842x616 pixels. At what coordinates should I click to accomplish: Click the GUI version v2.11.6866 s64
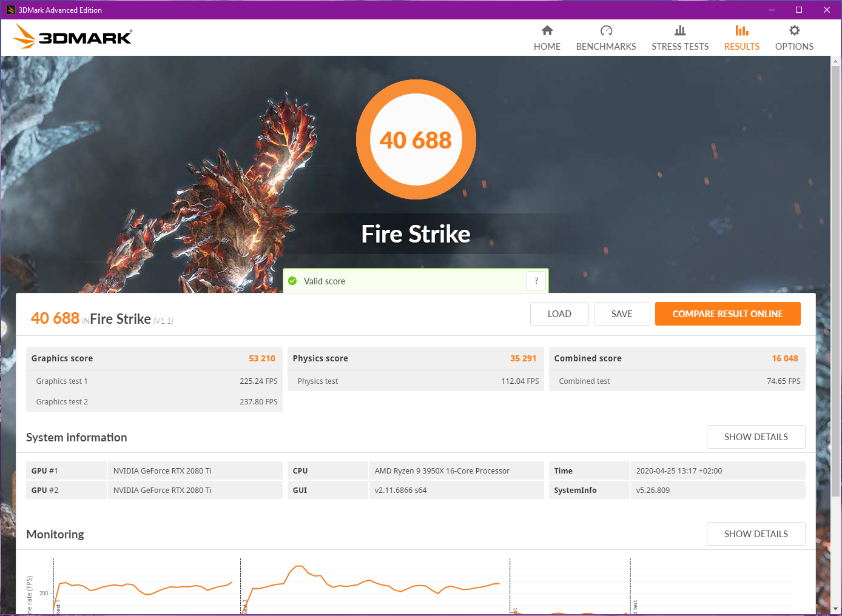coord(400,490)
